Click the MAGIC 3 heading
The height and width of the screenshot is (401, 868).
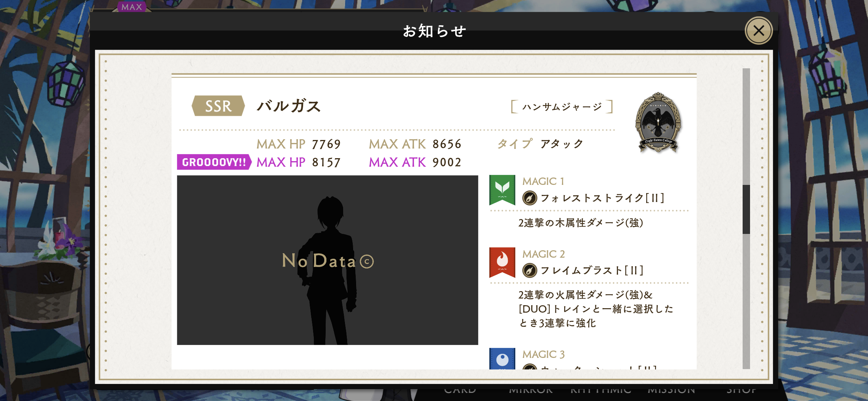(543, 354)
